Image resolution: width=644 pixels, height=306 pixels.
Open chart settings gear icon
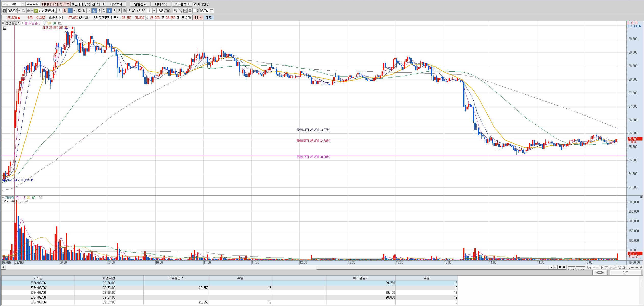(x=190, y=11)
